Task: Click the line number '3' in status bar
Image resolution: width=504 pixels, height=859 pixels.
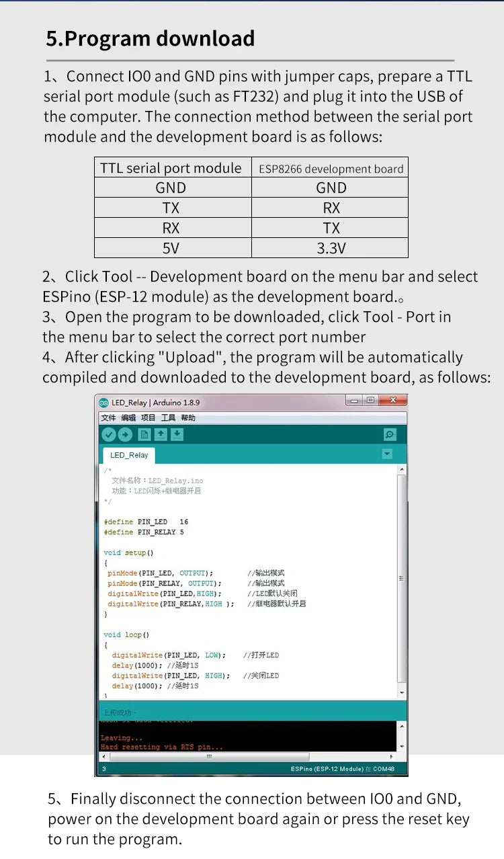Action: (x=103, y=769)
